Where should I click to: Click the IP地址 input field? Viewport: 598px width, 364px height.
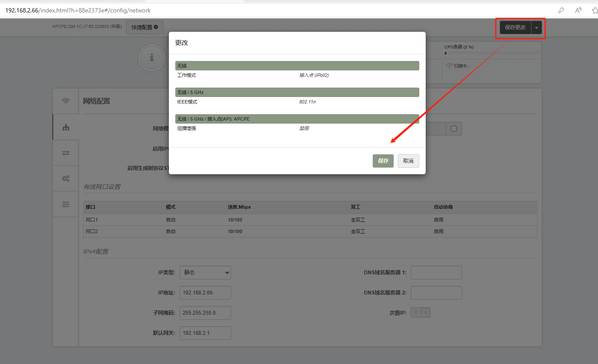(205, 293)
